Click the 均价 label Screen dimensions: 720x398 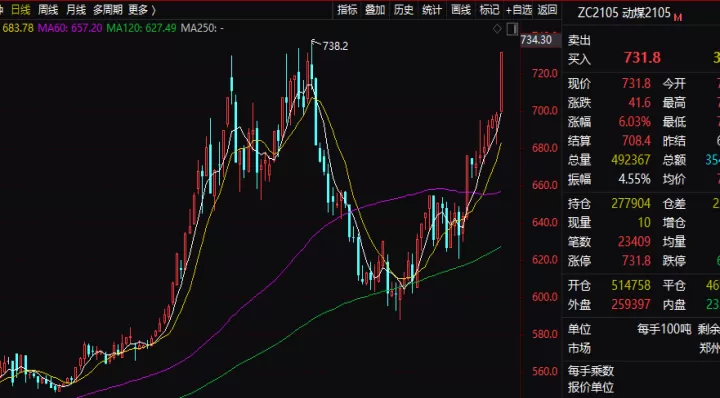click(674, 179)
